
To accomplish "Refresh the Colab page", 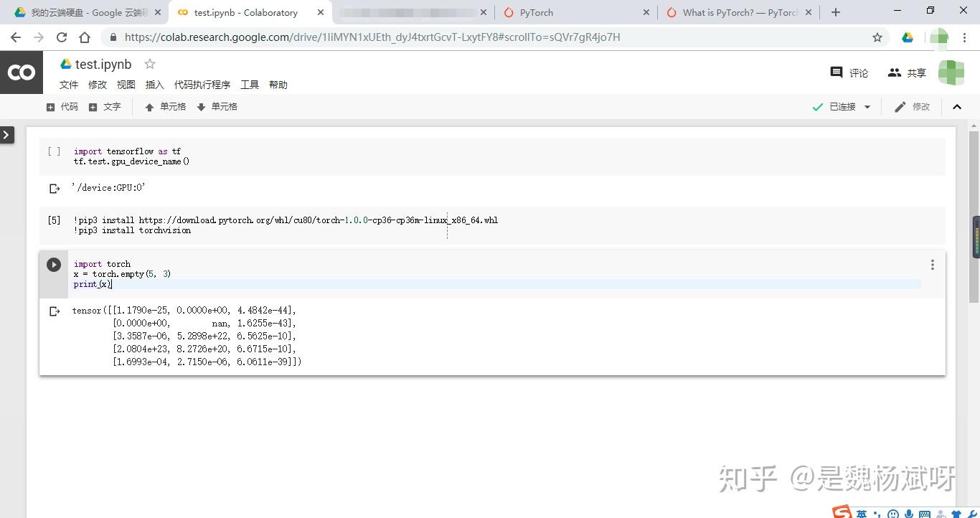I will pos(61,37).
